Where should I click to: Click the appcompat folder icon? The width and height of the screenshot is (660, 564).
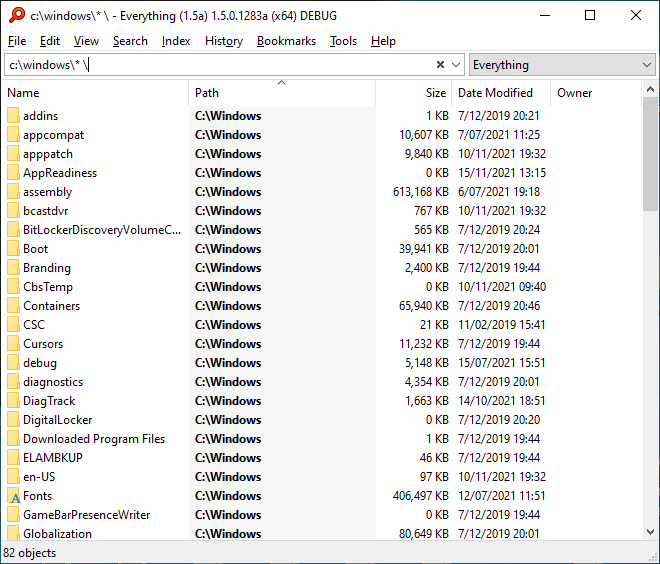tap(13, 135)
